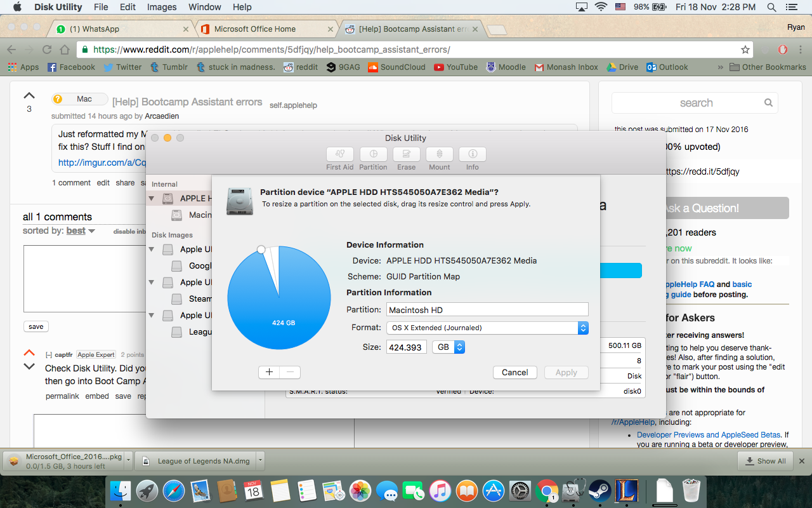The image size is (812, 508).
Task: Click the Mount toolbar icon
Action: tap(439, 154)
